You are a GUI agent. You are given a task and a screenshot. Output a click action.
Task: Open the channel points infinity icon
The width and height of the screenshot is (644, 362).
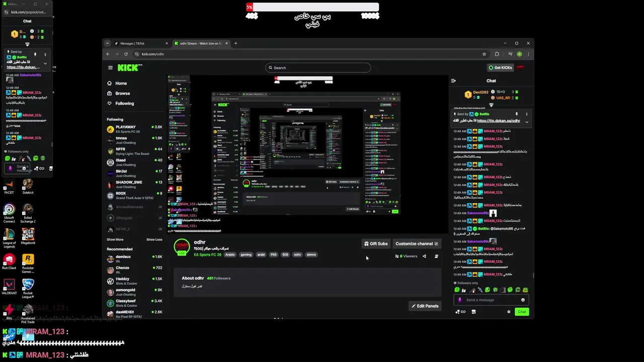[460, 312]
